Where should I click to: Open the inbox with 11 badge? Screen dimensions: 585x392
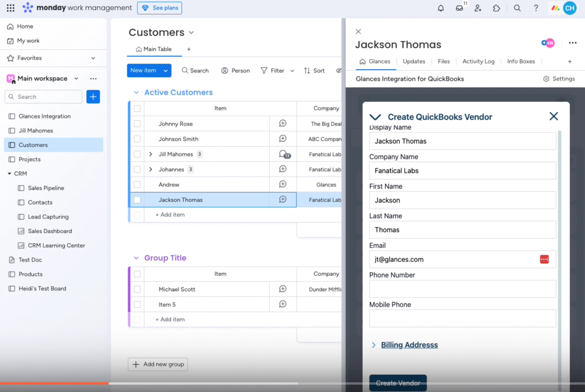point(460,8)
